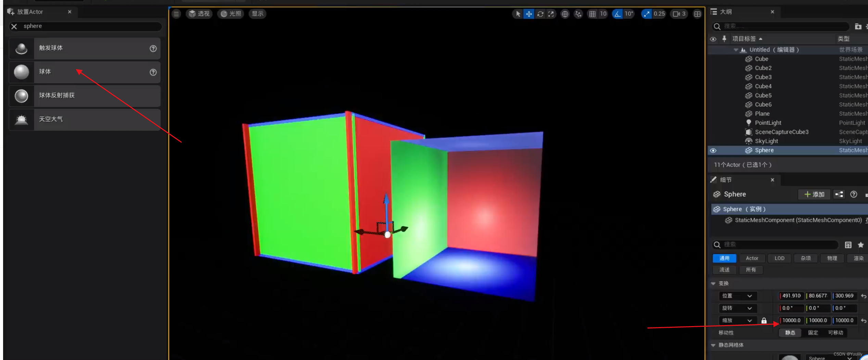The image size is (868, 360).
Task: Toggle visibility column header eye icon
Action: (x=713, y=39)
